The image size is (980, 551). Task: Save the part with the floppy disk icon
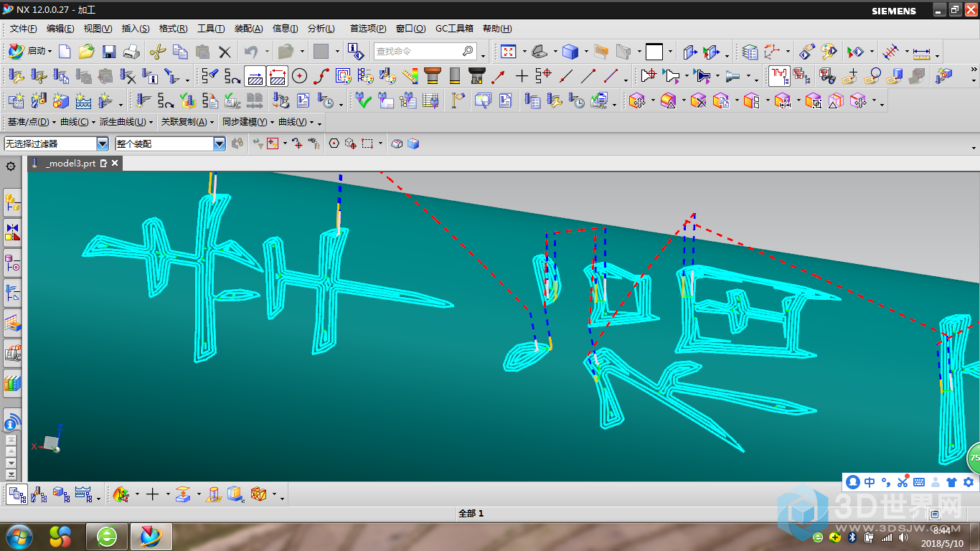(109, 52)
